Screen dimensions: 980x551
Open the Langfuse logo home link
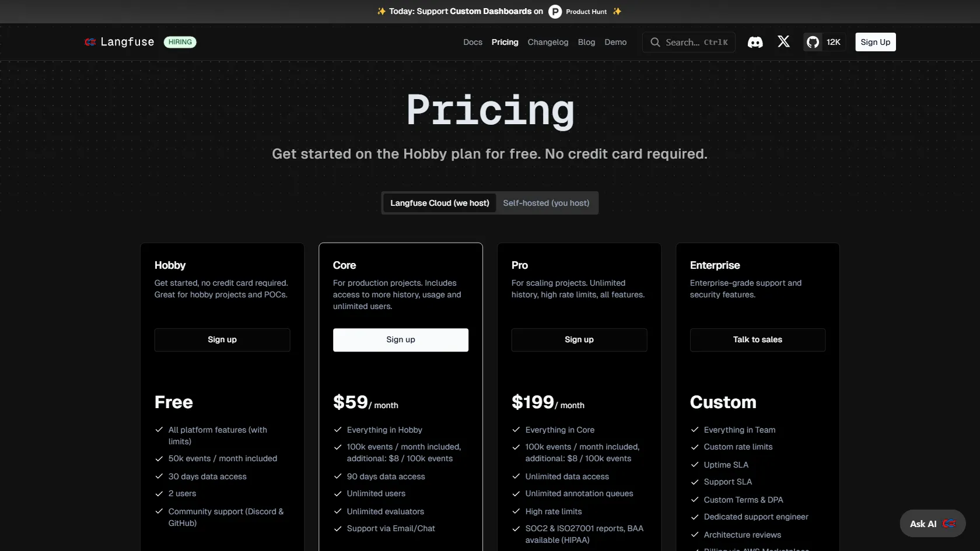point(120,42)
